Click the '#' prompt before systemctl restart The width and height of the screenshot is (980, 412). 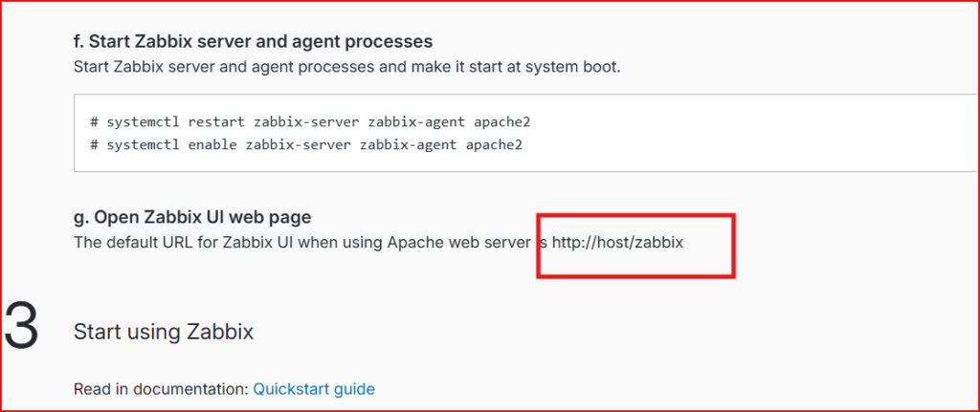[x=95, y=121]
